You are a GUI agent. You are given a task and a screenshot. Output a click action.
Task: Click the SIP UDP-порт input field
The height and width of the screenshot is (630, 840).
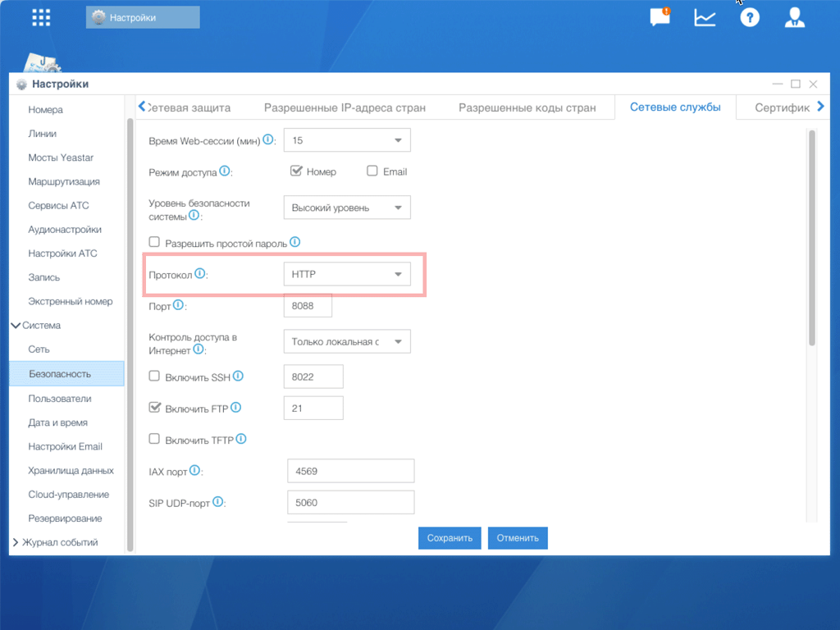click(350, 502)
